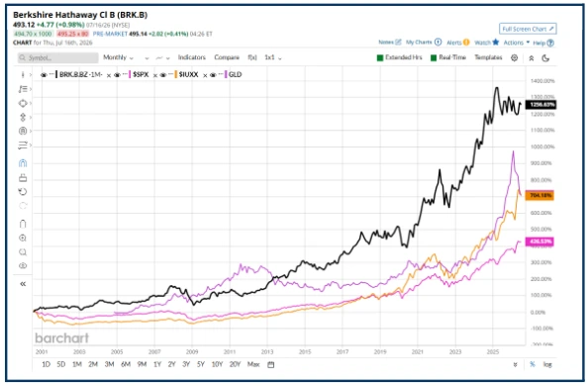Select the 1D time range
This screenshot has height=386, width=588.
[x=46, y=364]
